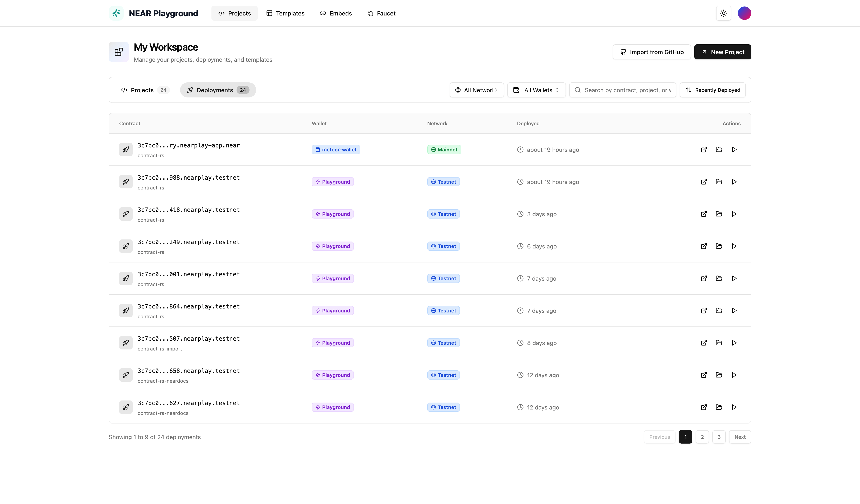Create a New Project
The height and width of the screenshot is (504, 860).
pyautogui.click(x=722, y=52)
